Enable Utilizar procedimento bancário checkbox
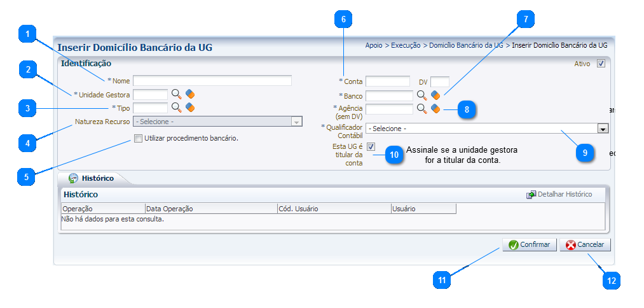The image size is (644, 308). 138,138
